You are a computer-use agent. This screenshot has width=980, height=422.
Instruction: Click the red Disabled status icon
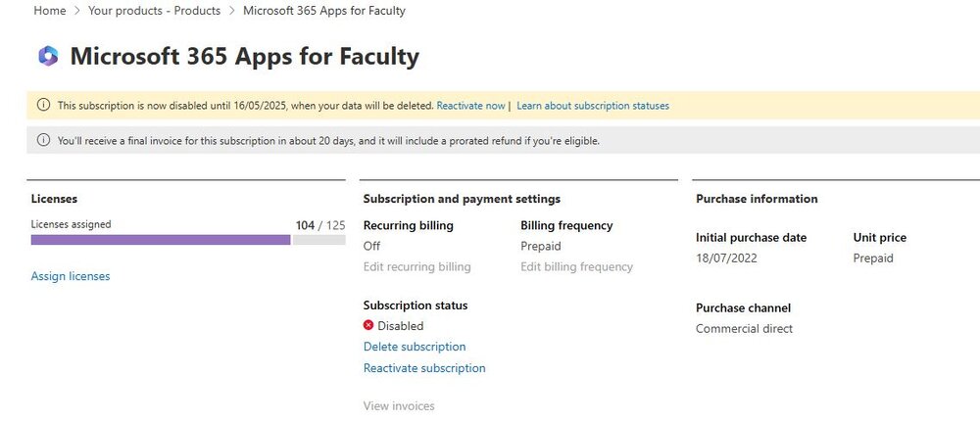tap(368, 325)
